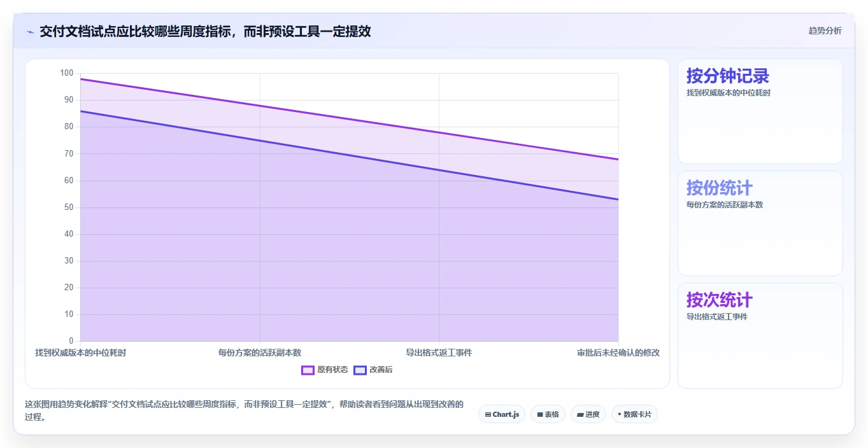The width and height of the screenshot is (868, 448).
Task: Click the icon in the 表格 chip
Action: (540, 414)
